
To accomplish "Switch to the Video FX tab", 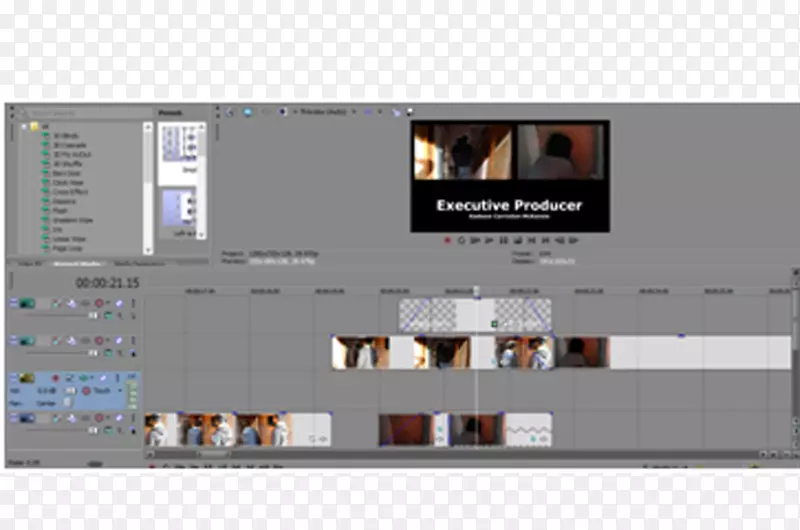I will tap(30, 264).
